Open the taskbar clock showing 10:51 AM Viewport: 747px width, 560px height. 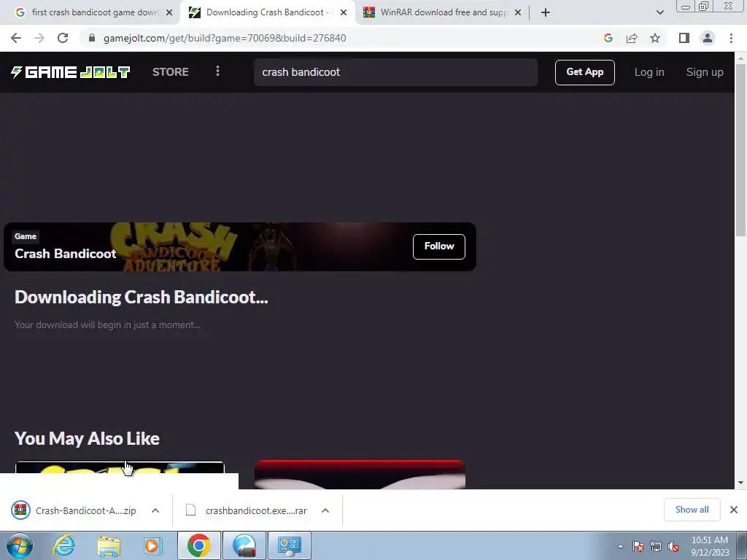[x=710, y=546]
